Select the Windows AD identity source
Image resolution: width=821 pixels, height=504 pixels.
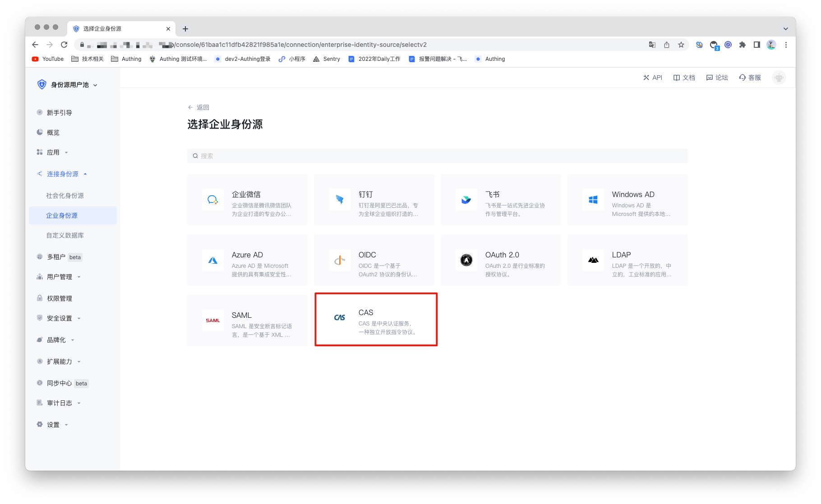627,200
